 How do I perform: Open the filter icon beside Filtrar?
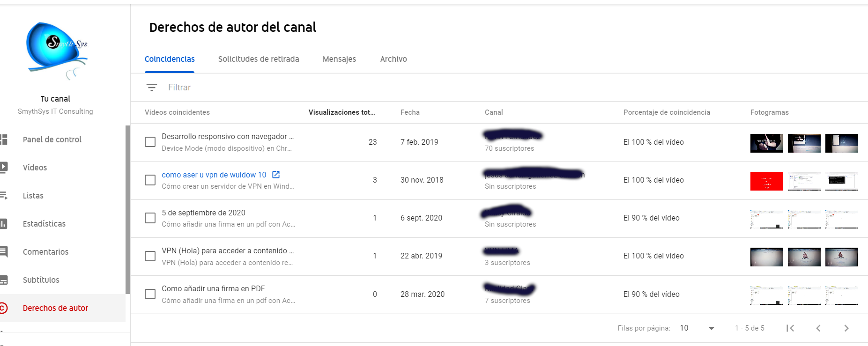pyautogui.click(x=151, y=88)
